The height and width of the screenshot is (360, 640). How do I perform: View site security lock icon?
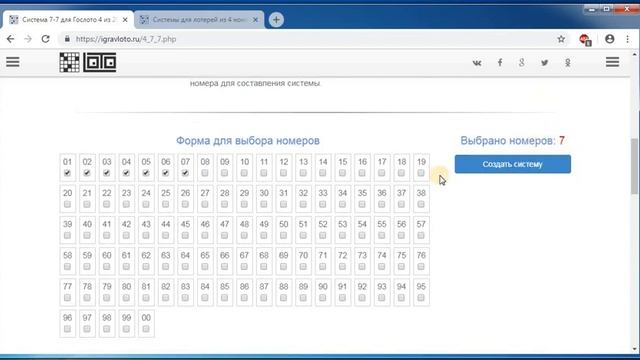(67, 39)
